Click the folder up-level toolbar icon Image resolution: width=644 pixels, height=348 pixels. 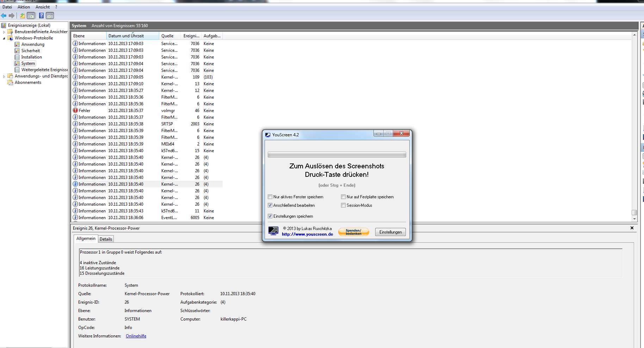tap(23, 15)
